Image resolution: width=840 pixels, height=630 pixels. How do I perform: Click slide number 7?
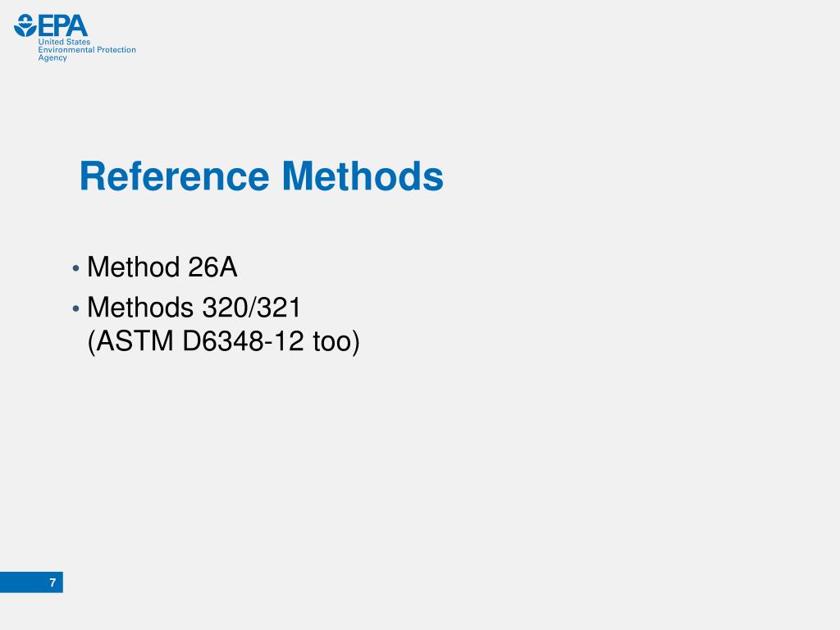coord(52,583)
